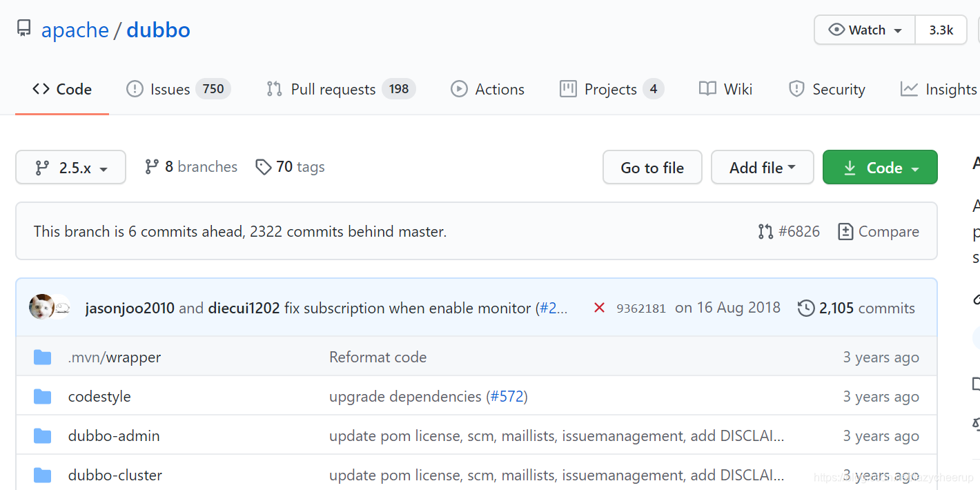Click the Go to file button

652,167
